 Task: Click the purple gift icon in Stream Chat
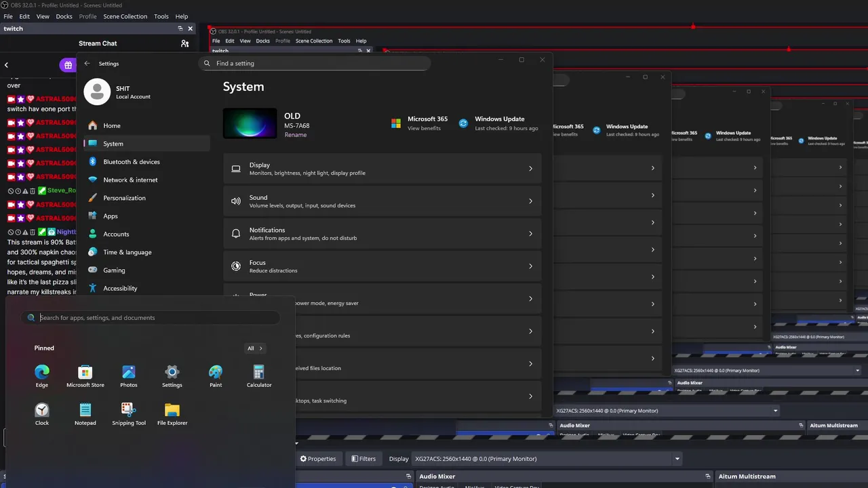[67, 65]
